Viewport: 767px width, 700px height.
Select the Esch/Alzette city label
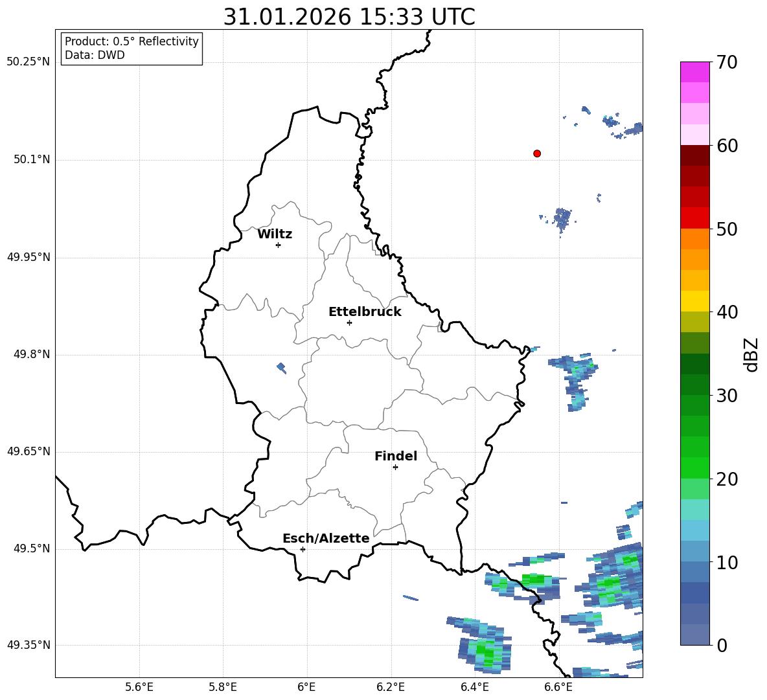pos(326,538)
